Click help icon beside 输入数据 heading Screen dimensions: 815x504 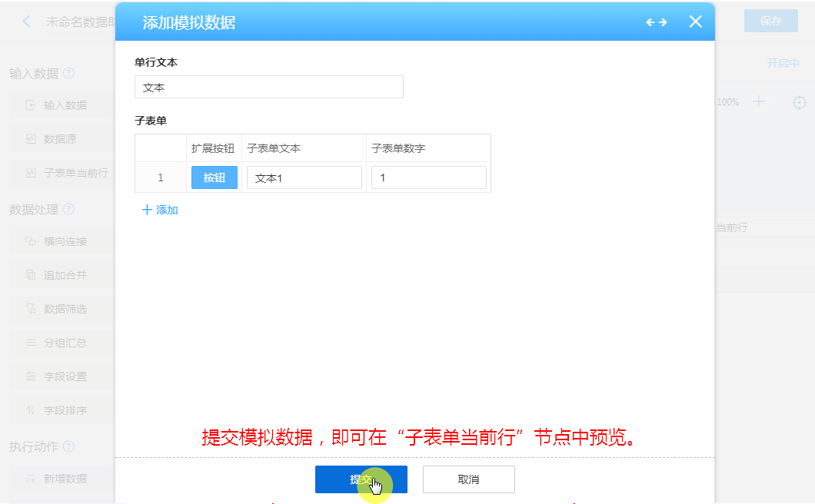point(68,74)
